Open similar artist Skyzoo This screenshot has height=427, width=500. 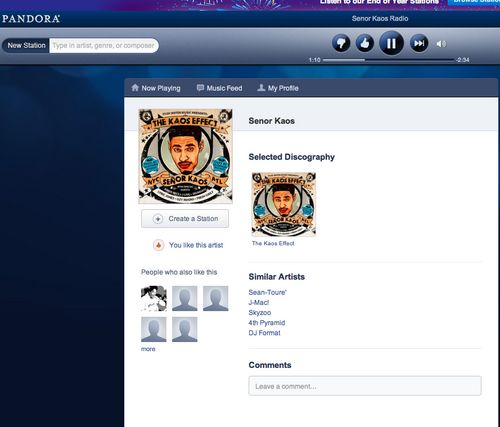(x=260, y=313)
